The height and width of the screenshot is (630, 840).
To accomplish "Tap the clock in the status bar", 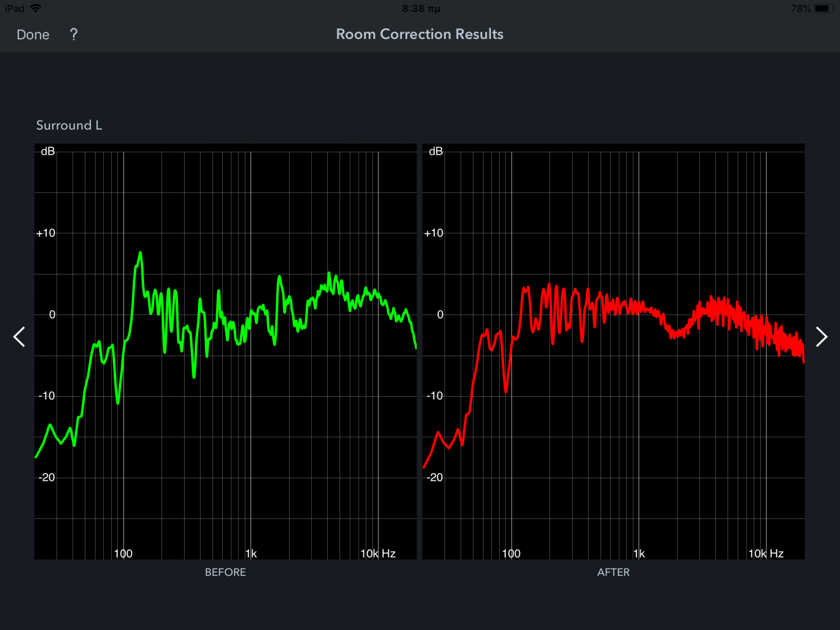I will coord(421,8).
